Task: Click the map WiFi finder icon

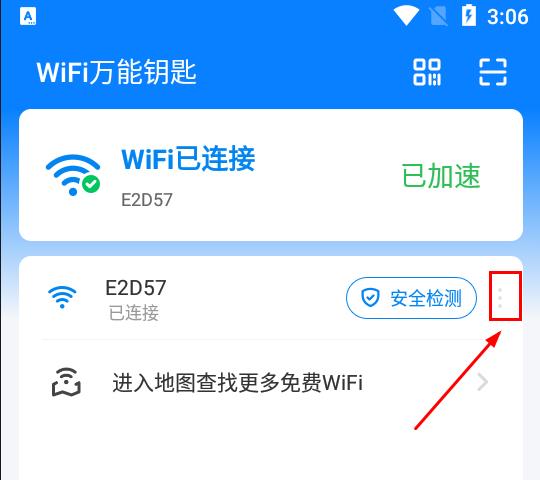Action: coord(66,382)
